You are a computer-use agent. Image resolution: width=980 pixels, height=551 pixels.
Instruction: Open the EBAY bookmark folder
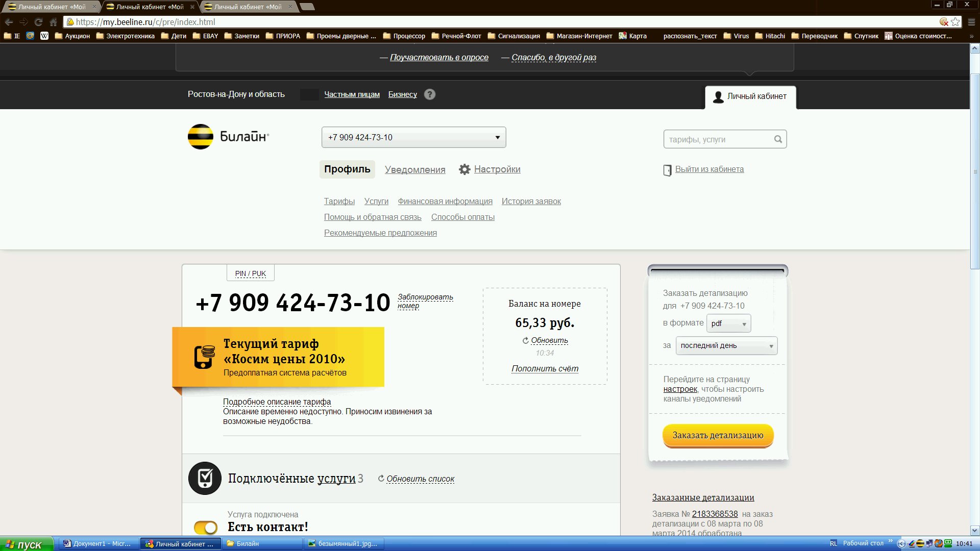click(x=205, y=36)
